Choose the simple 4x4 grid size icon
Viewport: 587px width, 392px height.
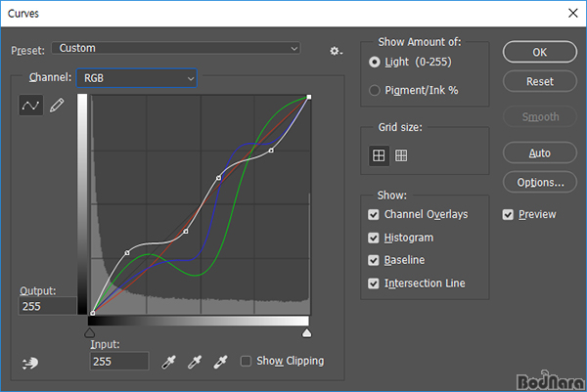click(x=379, y=155)
